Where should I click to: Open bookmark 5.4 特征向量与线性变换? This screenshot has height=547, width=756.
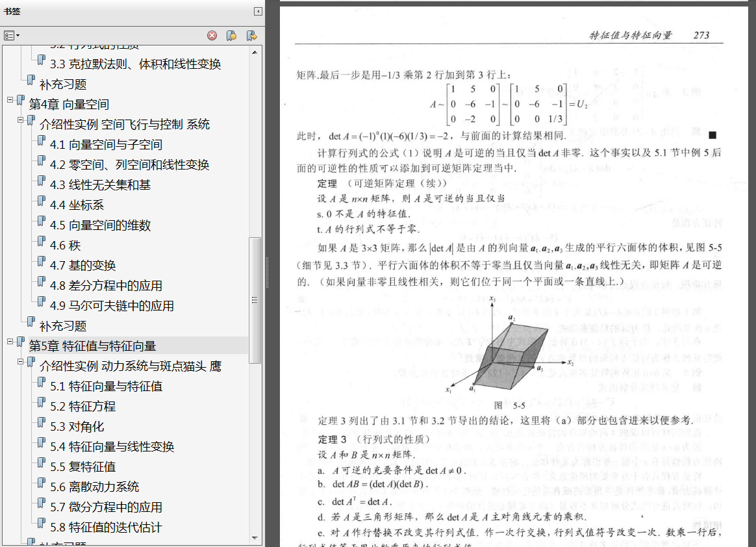[x=112, y=447]
